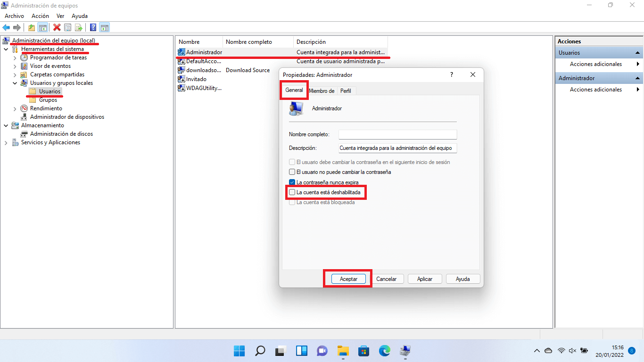Expand the Servicios y Aplicaciones node

point(6,142)
